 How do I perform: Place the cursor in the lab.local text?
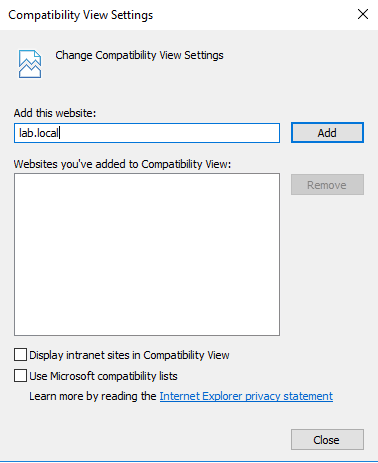pyautogui.click(x=39, y=133)
